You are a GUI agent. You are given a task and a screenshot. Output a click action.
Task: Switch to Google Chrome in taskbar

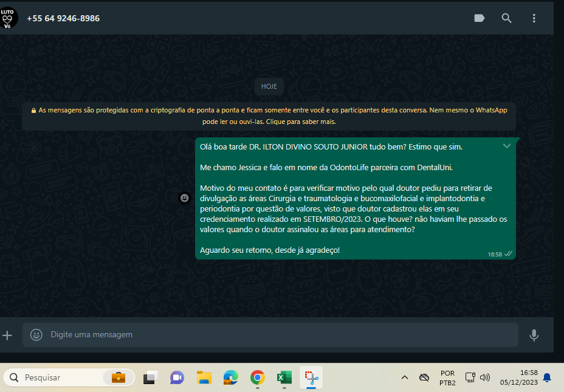[258, 377]
